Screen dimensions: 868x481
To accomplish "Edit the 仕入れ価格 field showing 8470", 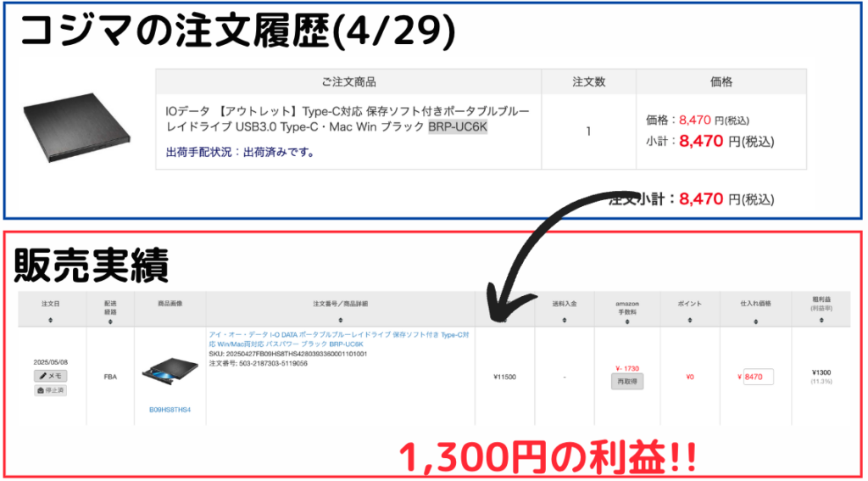I will [759, 377].
